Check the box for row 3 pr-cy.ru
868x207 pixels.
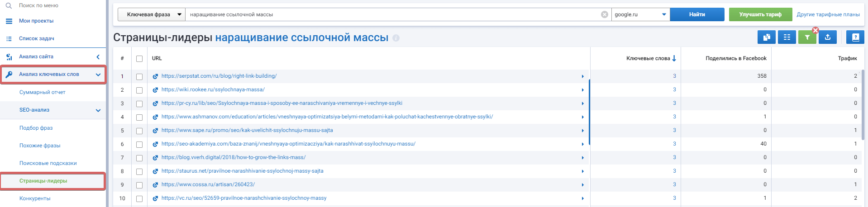click(139, 104)
